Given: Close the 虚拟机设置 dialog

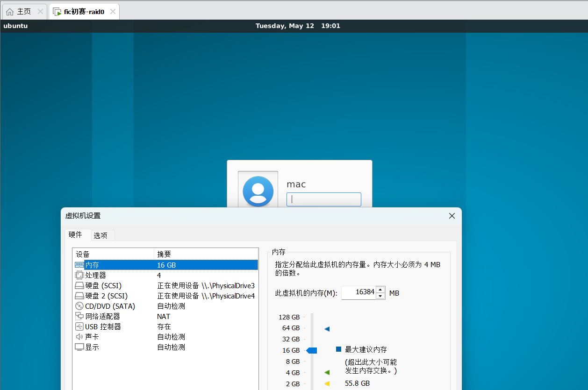Looking at the screenshot, I should click(452, 216).
